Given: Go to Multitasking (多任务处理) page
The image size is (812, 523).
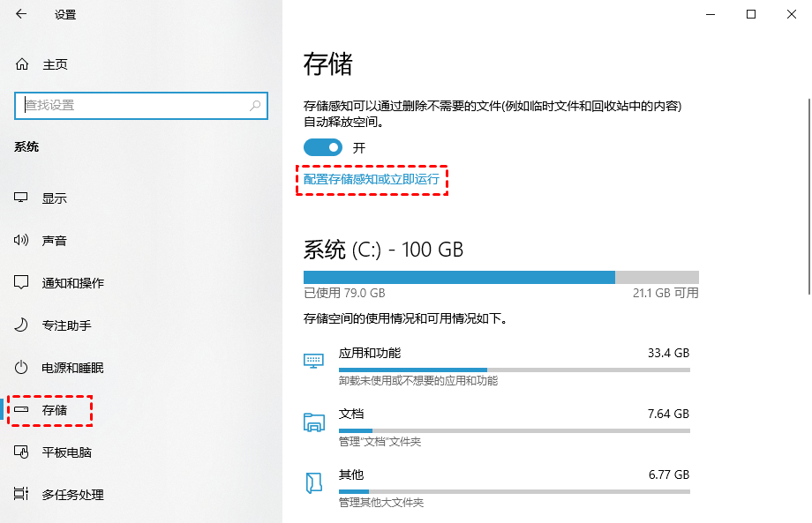Looking at the screenshot, I should pos(72,495).
